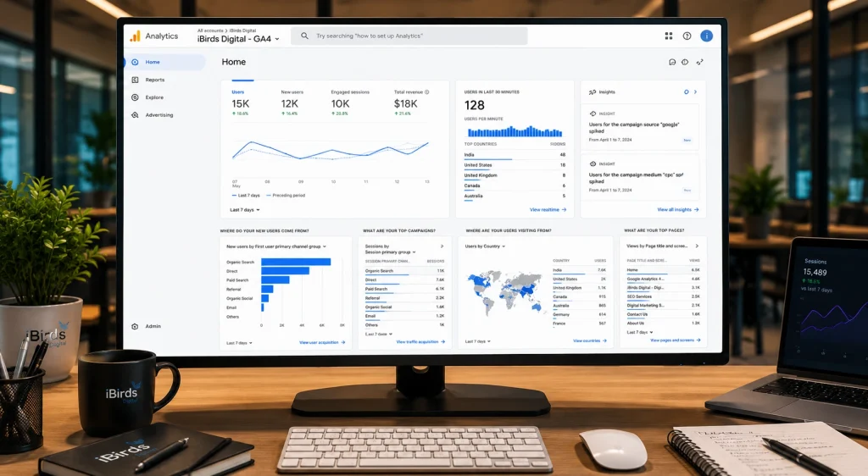
Task: Select the Engaged sessions 10K metric tab
Action: click(x=350, y=102)
